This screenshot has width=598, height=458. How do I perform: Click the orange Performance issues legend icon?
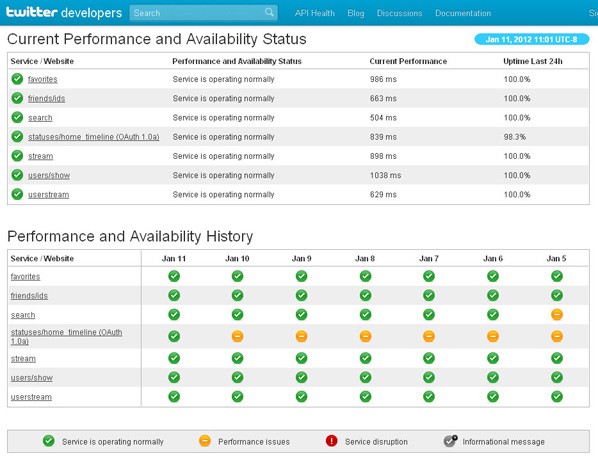(x=205, y=441)
